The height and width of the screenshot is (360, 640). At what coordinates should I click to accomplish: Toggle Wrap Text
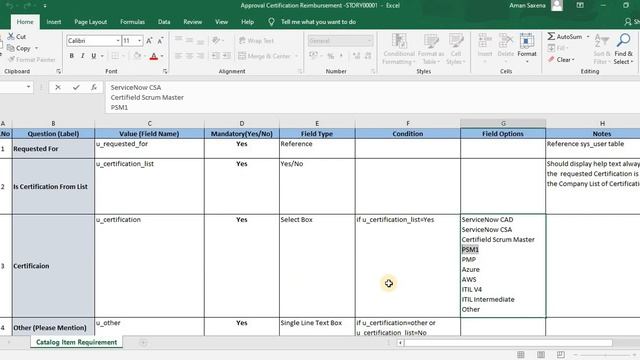[x=256, y=41]
